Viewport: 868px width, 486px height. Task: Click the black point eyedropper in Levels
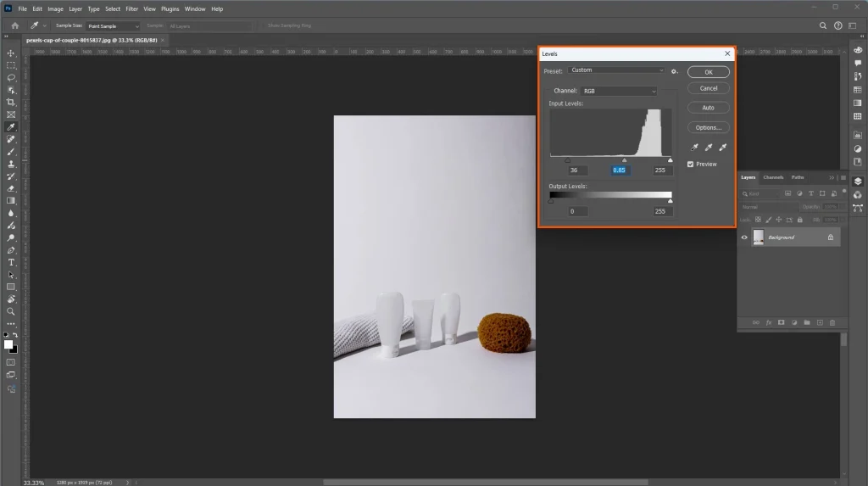(694, 148)
